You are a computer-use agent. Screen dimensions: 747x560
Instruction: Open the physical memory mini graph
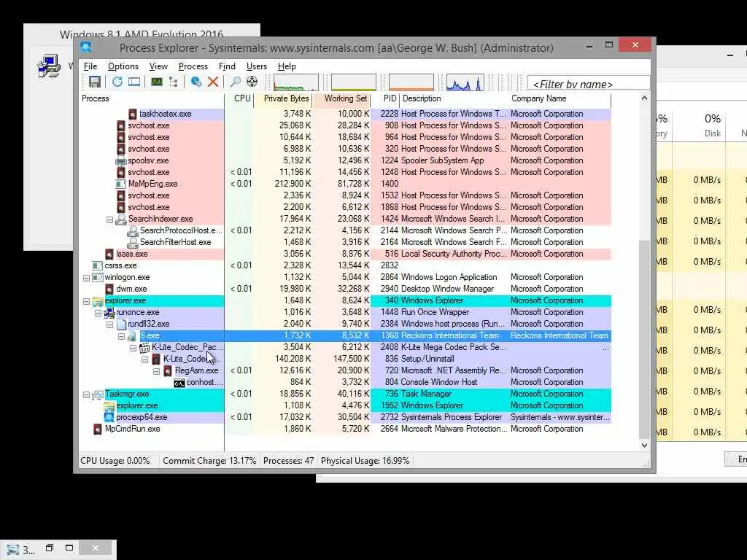pyautogui.click(x=411, y=82)
